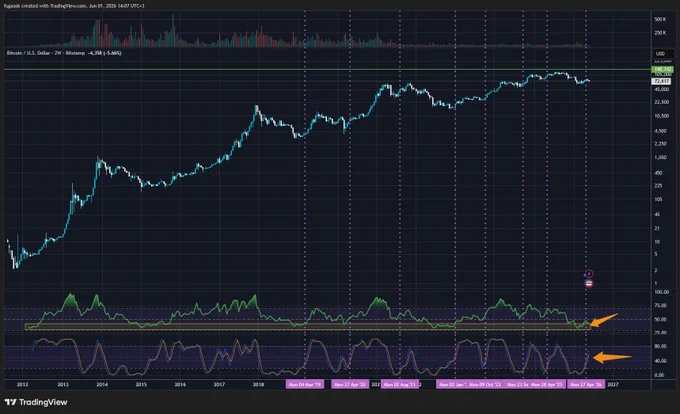Click the 2013 year label on time axis
Screen dimensions: 680x414
click(63, 385)
